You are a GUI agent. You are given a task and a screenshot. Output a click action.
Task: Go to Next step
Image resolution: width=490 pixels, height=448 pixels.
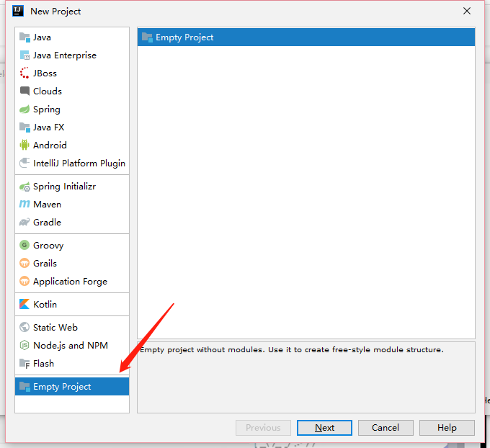[x=324, y=427]
